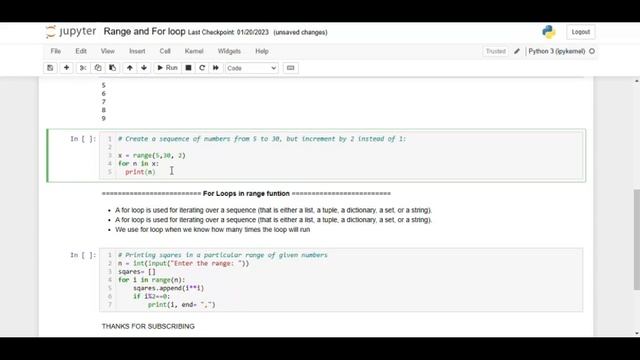
Task: Click the scrollbar up arrow
Action: tap(636, 81)
